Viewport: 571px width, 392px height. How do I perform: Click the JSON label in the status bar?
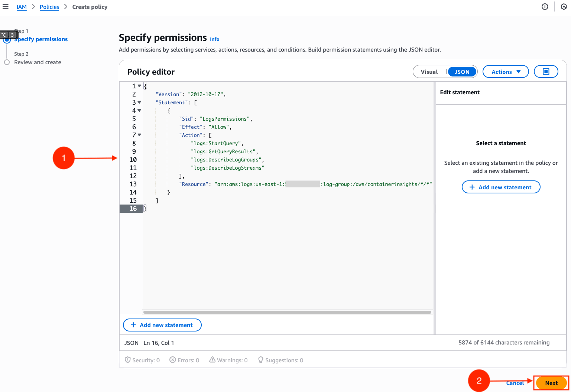[x=132, y=343]
